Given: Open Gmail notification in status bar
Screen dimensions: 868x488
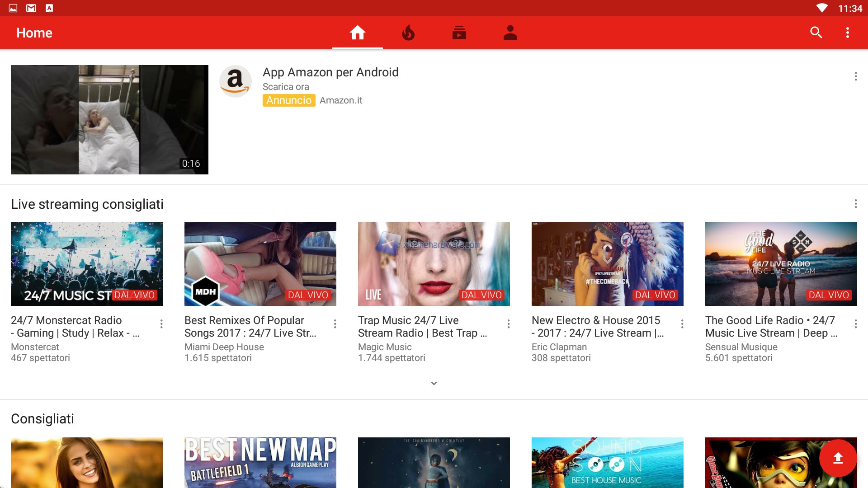Looking at the screenshot, I should [31, 8].
